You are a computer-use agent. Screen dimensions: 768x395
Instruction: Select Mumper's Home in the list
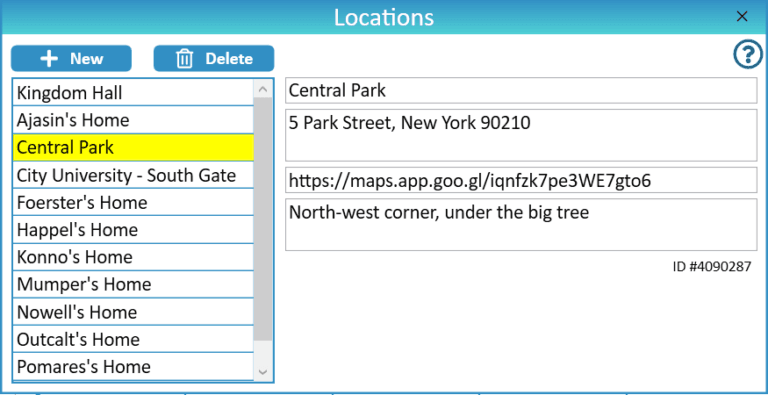coord(133,285)
